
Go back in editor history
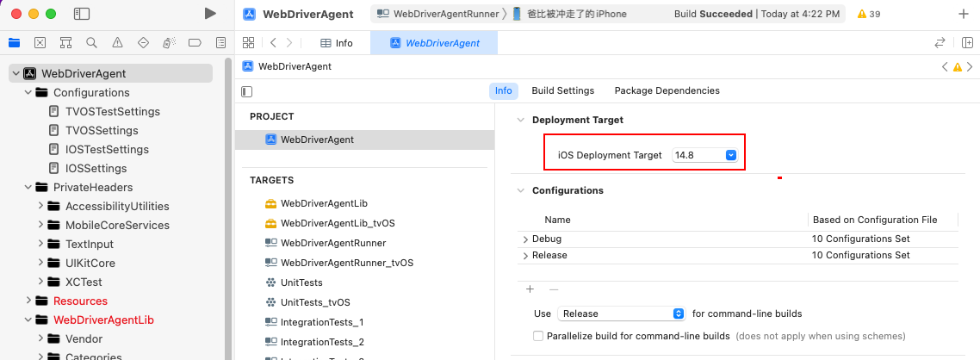[273, 42]
